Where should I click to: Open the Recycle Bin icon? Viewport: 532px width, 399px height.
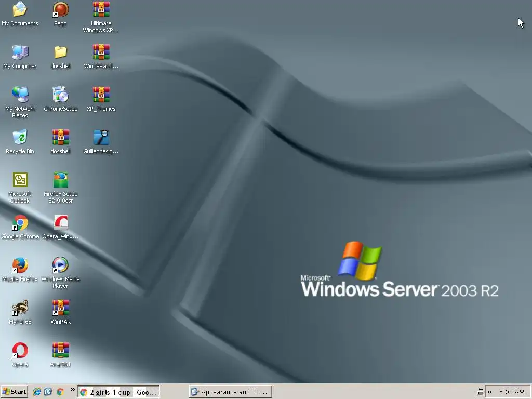(x=20, y=137)
